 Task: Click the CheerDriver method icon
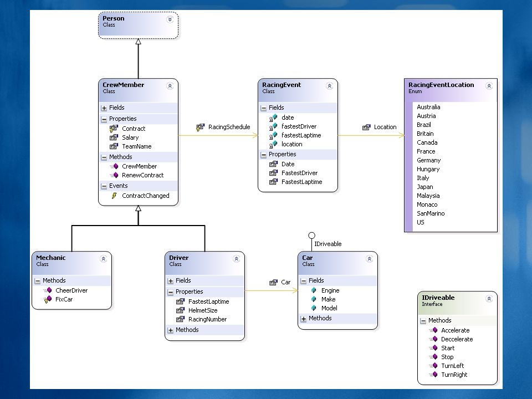click(x=48, y=290)
